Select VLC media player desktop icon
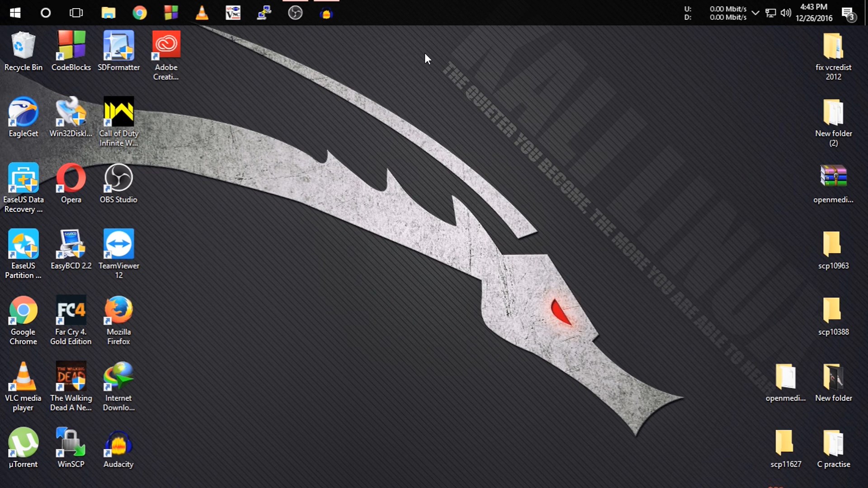This screenshot has width=868, height=488. [x=23, y=386]
